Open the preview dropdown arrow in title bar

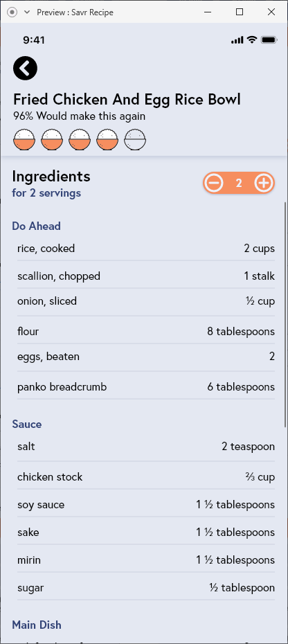(x=27, y=12)
